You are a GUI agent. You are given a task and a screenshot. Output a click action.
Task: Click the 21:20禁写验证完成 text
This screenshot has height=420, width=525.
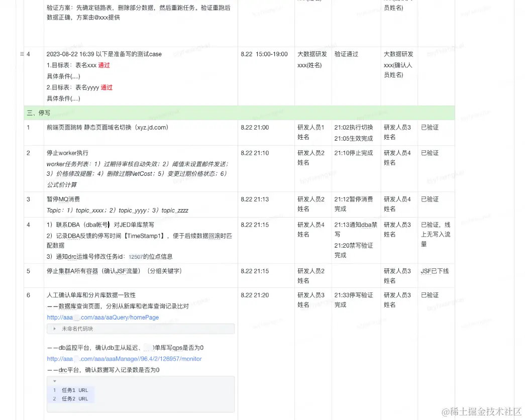[x=354, y=250]
